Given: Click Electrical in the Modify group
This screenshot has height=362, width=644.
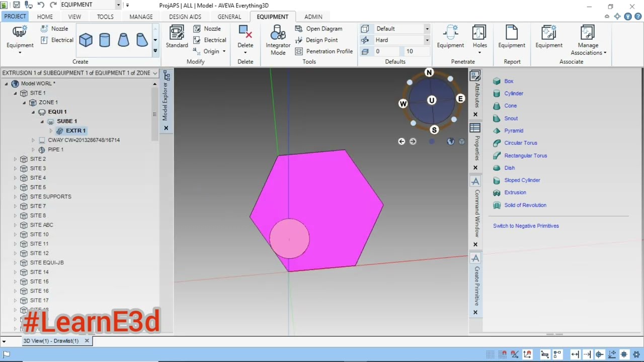Looking at the screenshot, I should [x=209, y=40].
